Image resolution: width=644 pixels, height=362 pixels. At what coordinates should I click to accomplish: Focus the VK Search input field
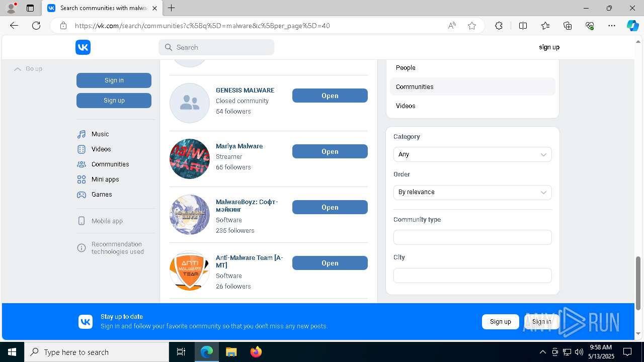pos(216,47)
